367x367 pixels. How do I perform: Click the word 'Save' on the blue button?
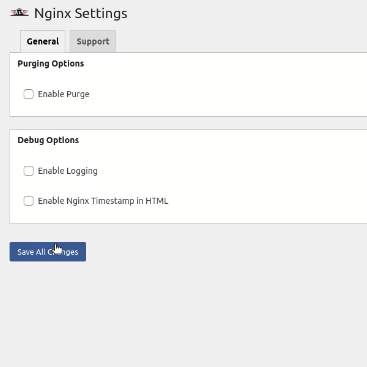(x=25, y=252)
